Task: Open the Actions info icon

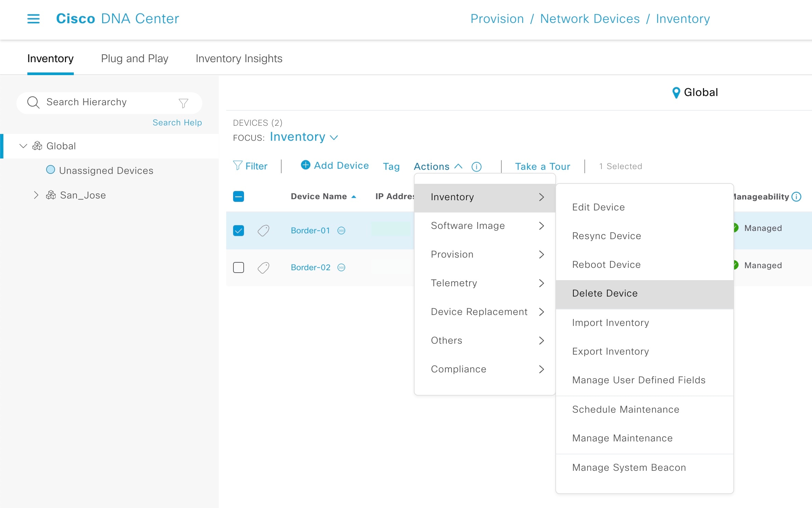Action: click(x=476, y=167)
